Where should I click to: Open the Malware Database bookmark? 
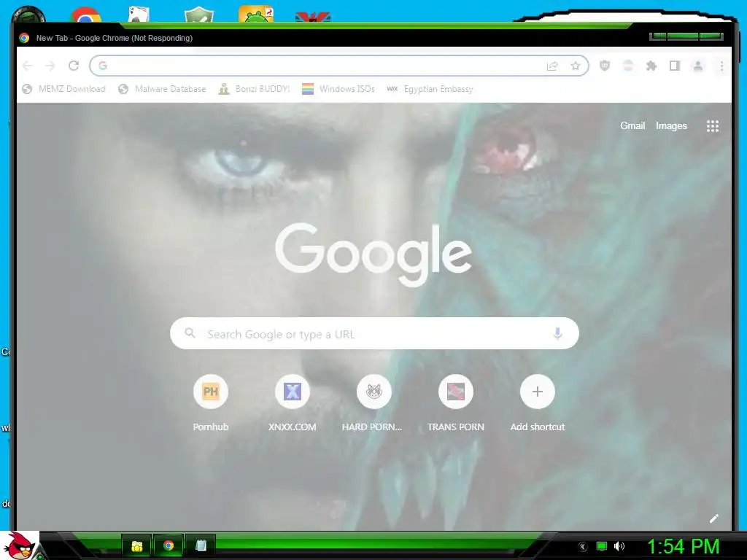[x=162, y=89]
